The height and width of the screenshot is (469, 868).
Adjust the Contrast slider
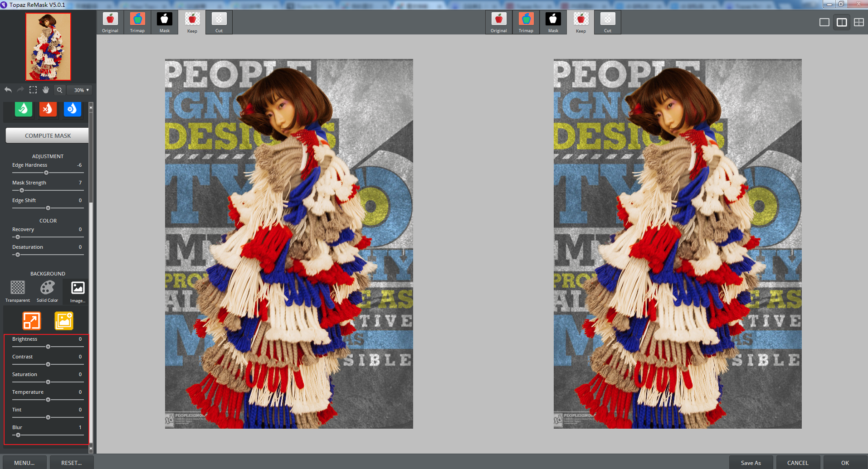pyautogui.click(x=48, y=364)
